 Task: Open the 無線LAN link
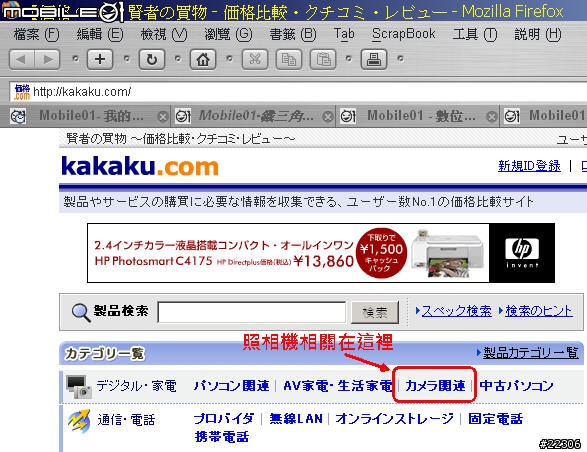tap(296, 419)
